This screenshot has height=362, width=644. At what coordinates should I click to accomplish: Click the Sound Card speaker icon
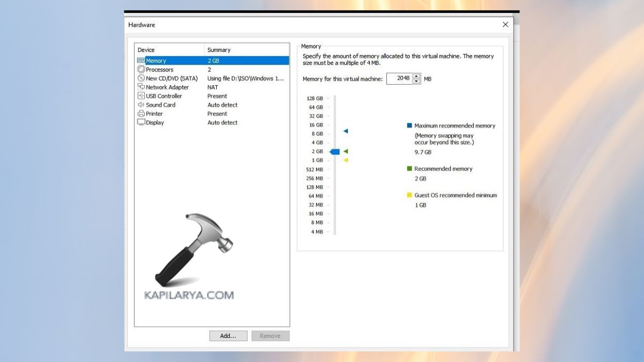(141, 105)
